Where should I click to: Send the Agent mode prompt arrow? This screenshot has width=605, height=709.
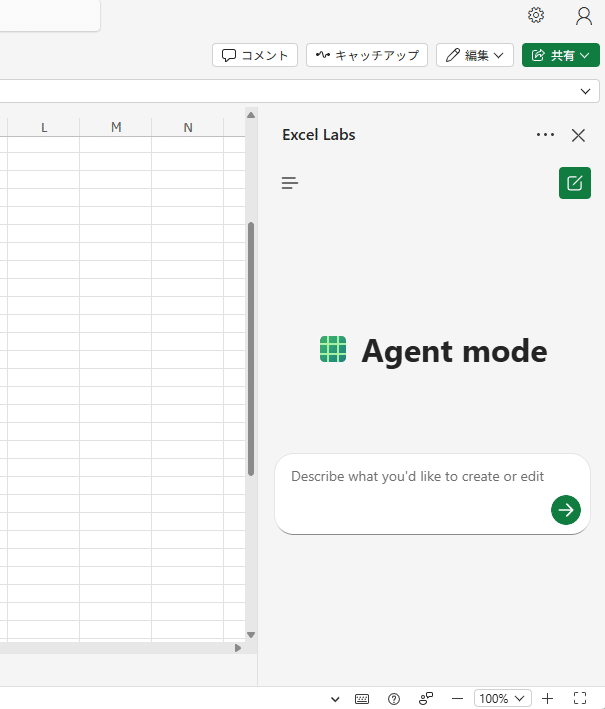click(566, 510)
